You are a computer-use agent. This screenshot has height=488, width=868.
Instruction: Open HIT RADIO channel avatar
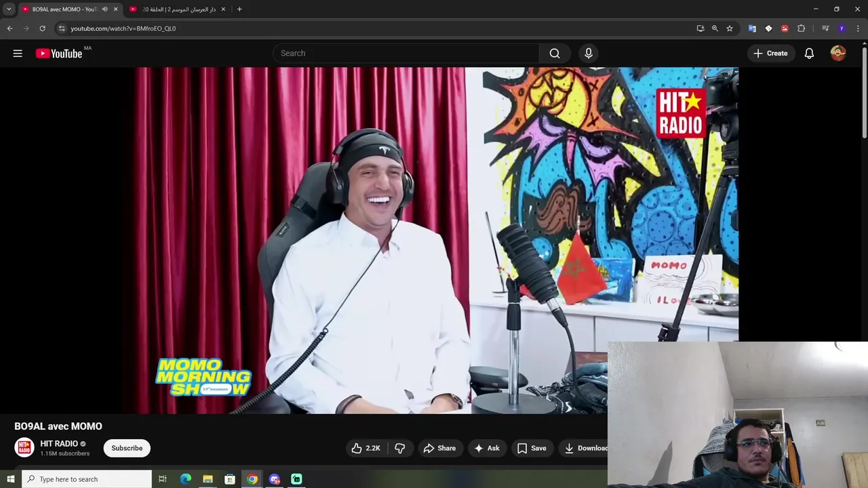pyautogui.click(x=24, y=448)
